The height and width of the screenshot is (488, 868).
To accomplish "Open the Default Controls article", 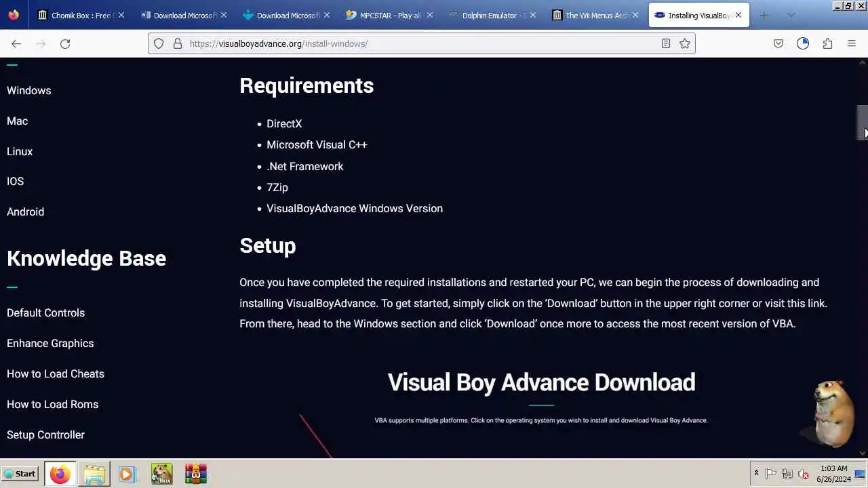I will pos(46,312).
